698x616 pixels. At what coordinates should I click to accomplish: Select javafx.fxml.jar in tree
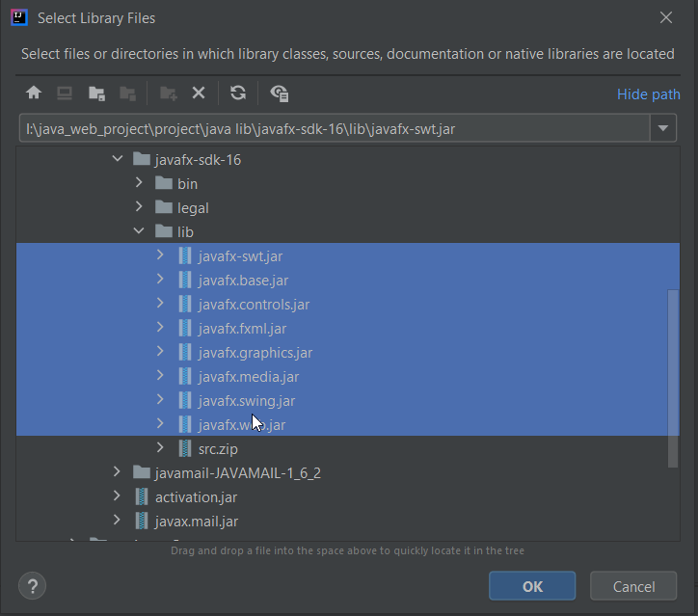pyautogui.click(x=242, y=329)
